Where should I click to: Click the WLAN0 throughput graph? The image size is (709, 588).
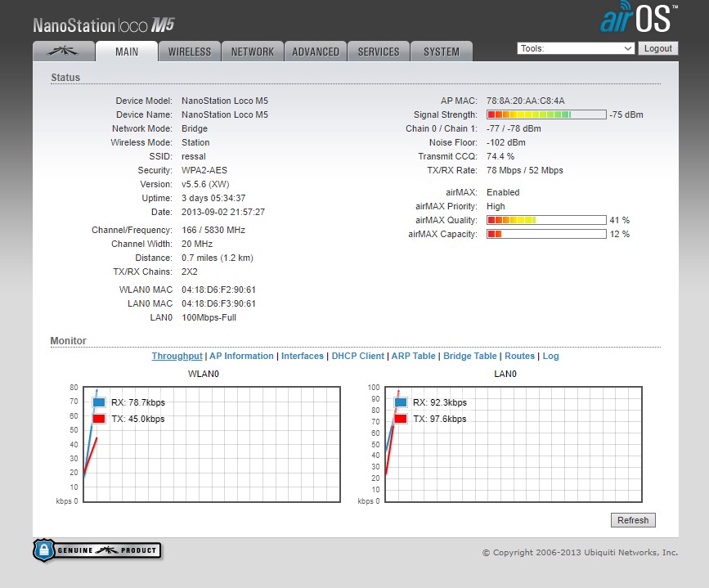212,444
